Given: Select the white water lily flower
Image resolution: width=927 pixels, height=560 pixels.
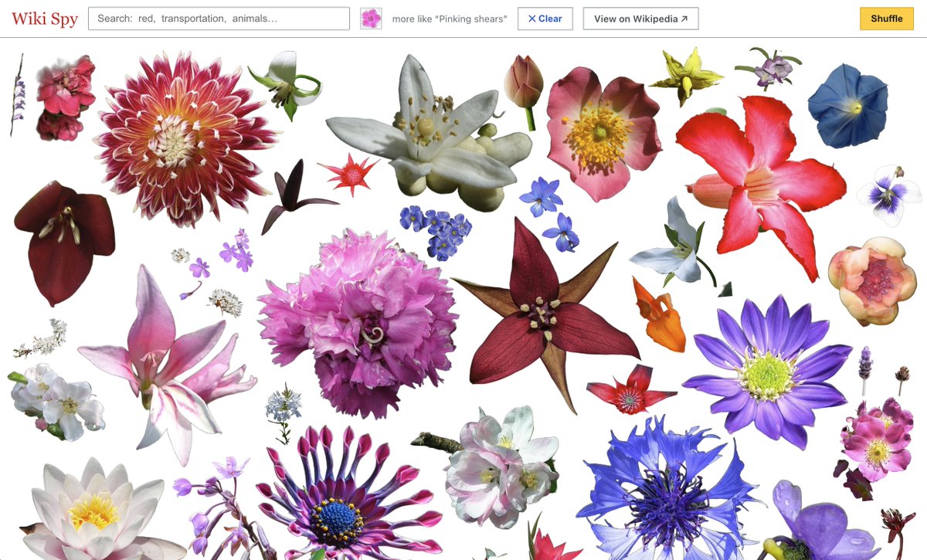Looking at the screenshot, I should (97, 510).
